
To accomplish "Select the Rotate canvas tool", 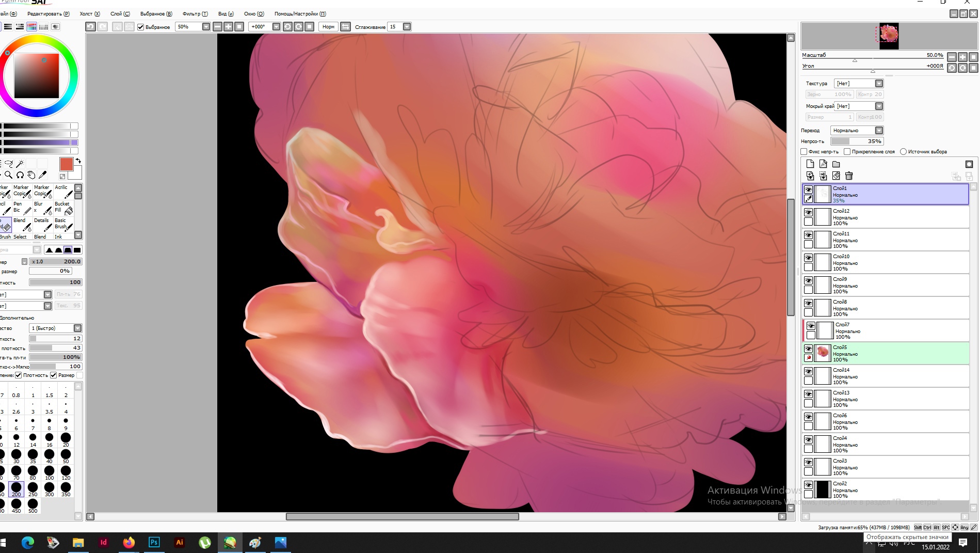I will (x=20, y=175).
